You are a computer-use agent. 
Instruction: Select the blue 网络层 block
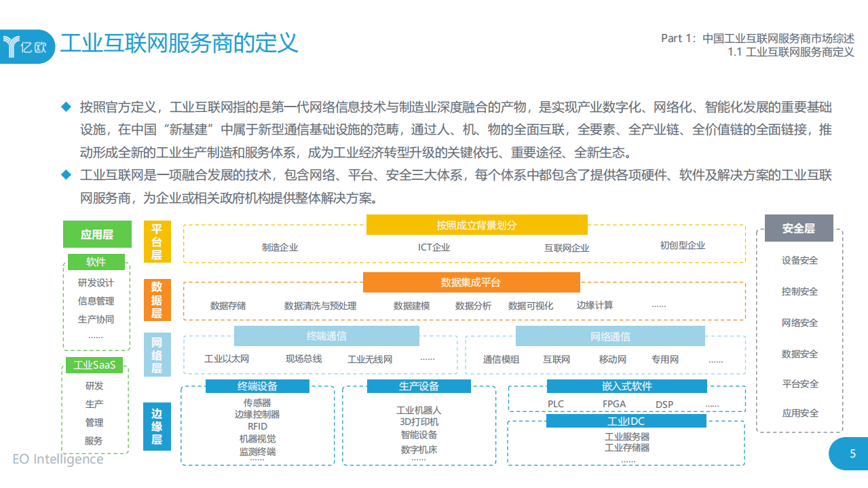157,354
